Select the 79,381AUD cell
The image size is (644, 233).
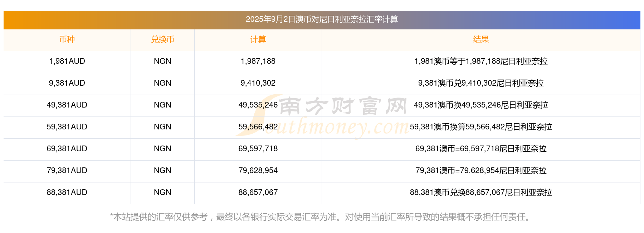pyautogui.click(x=67, y=171)
